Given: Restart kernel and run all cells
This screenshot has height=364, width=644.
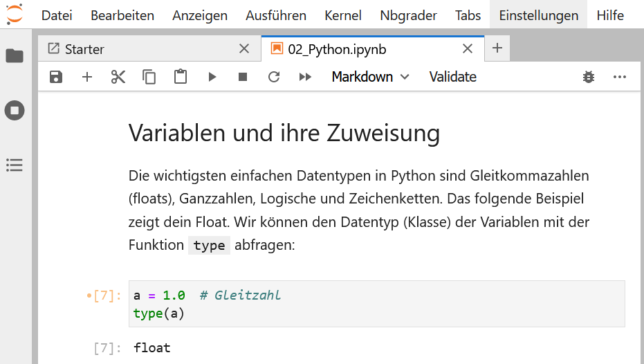Looking at the screenshot, I should coord(305,77).
